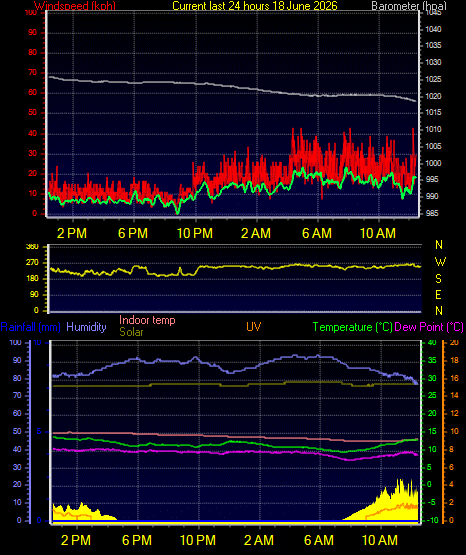The height and width of the screenshot is (555, 466).
Task: Click the orange 6 on the UV axis
Action: coord(451,467)
